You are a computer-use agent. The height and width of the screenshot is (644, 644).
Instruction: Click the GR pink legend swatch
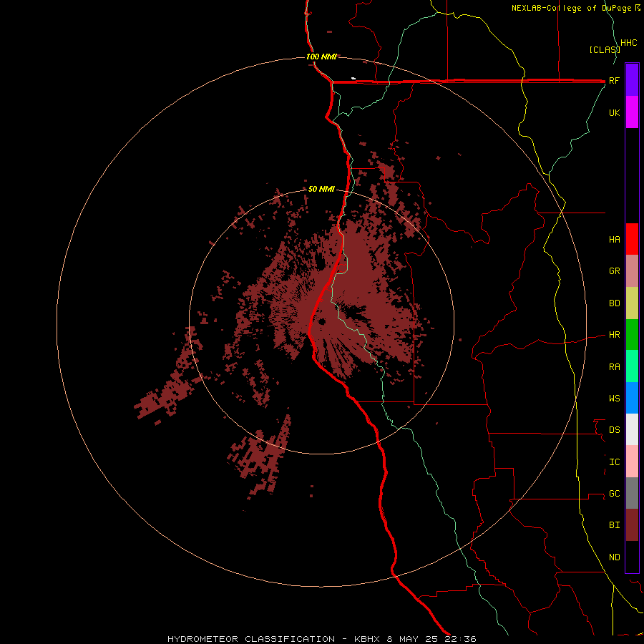coord(632,271)
